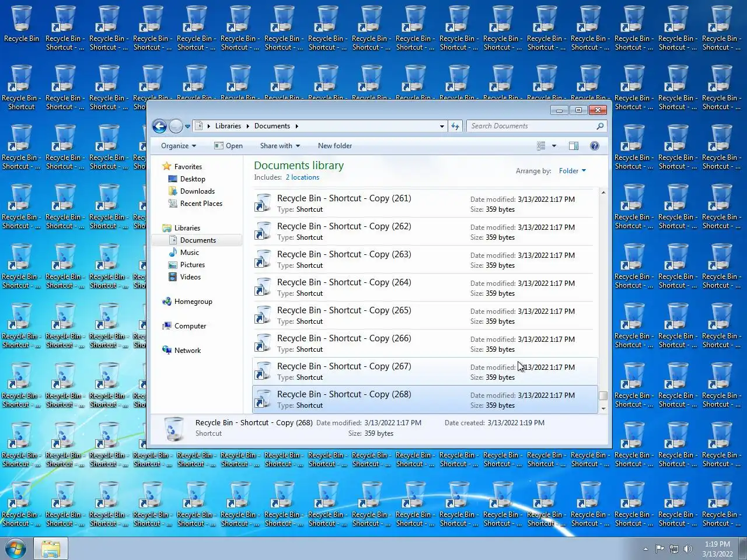The image size is (747, 560).
Task: Open the Share with dropdown
Action: [280, 146]
